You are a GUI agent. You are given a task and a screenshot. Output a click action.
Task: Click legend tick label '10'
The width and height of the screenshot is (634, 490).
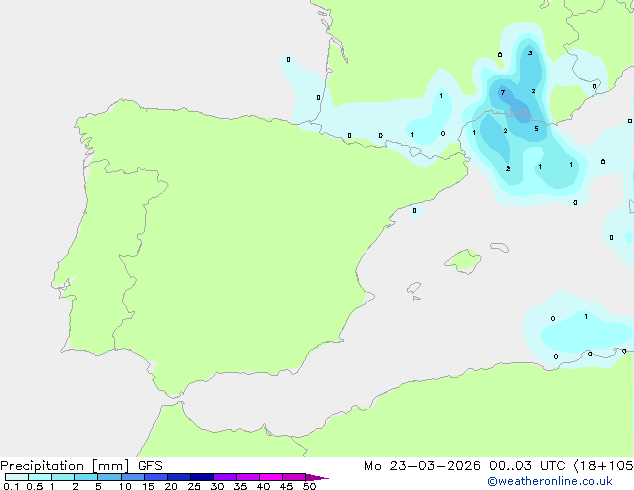(125, 486)
